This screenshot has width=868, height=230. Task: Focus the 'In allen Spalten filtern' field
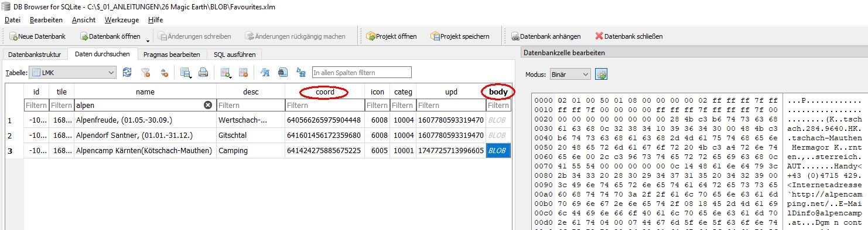[x=361, y=73]
